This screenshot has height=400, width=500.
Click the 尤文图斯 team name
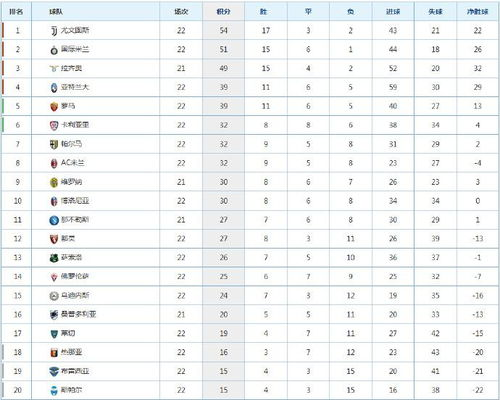pyautogui.click(x=75, y=30)
